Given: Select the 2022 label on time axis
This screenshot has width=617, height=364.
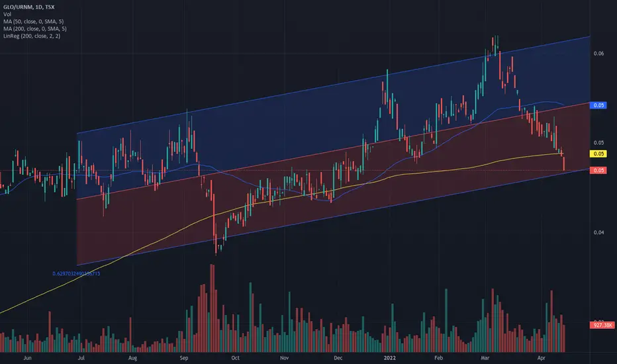Looking at the screenshot, I should pos(389,357).
